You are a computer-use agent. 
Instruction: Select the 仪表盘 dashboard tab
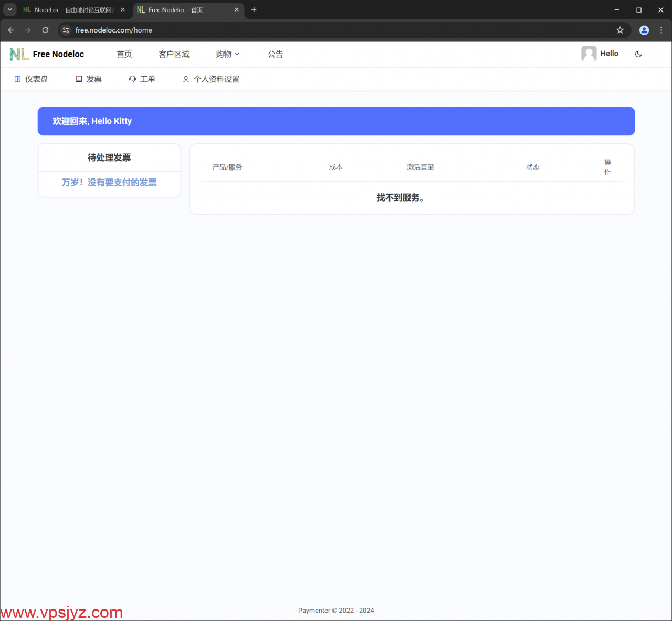31,79
